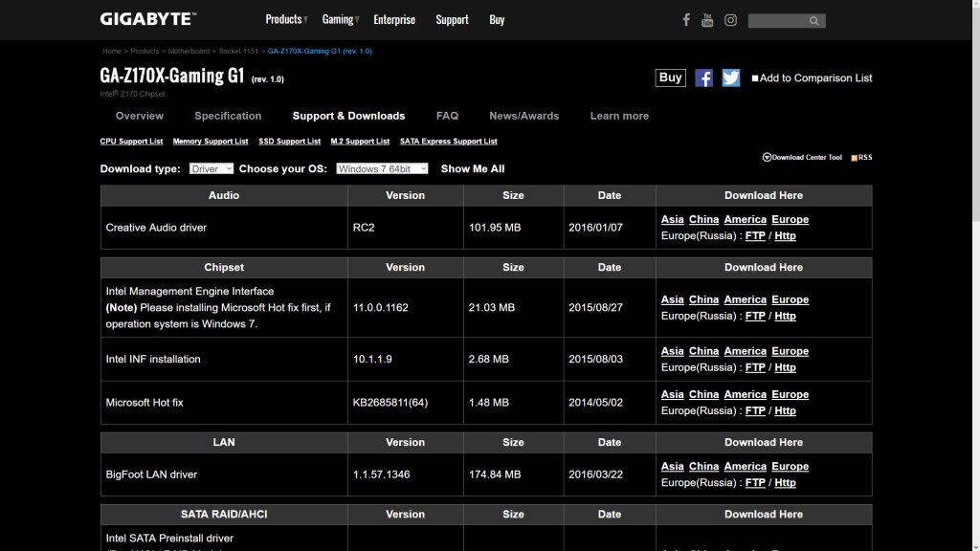This screenshot has height=551, width=980.
Task: Switch to Overview tab
Action: click(140, 116)
